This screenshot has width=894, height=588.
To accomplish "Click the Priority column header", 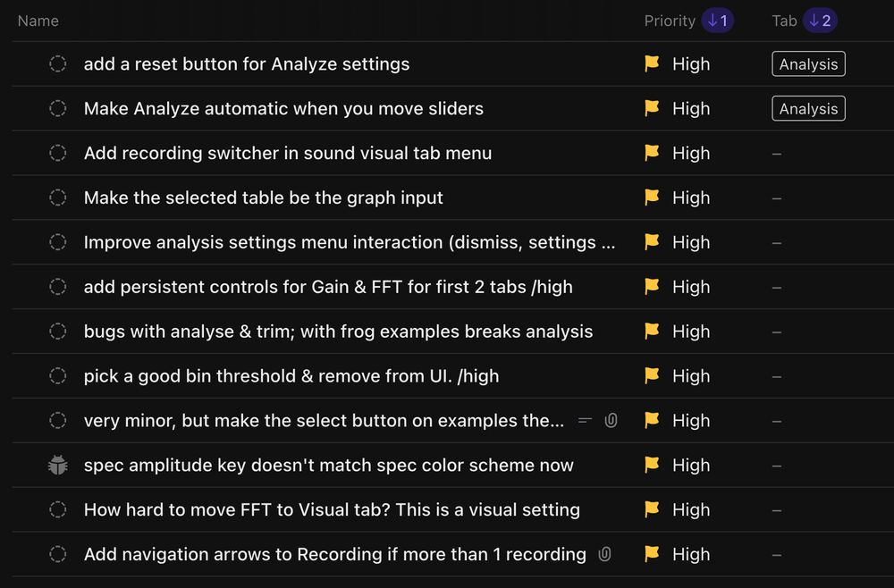I will [x=669, y=20].
